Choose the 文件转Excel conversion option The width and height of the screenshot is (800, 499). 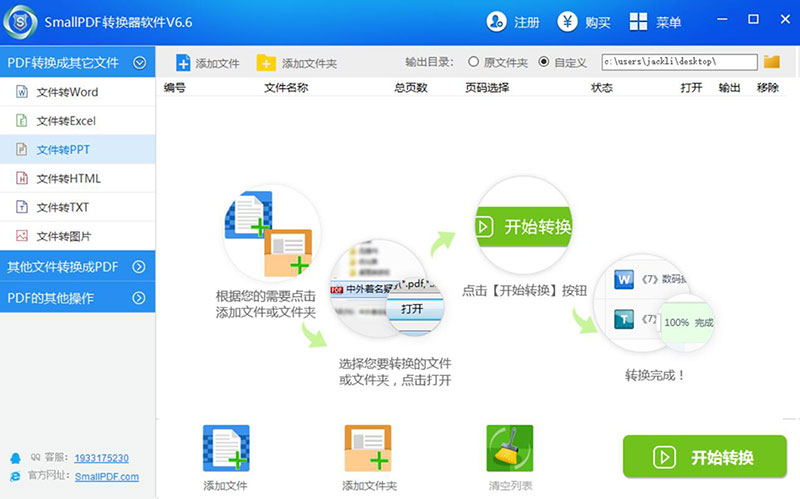[x=78, y=121]
